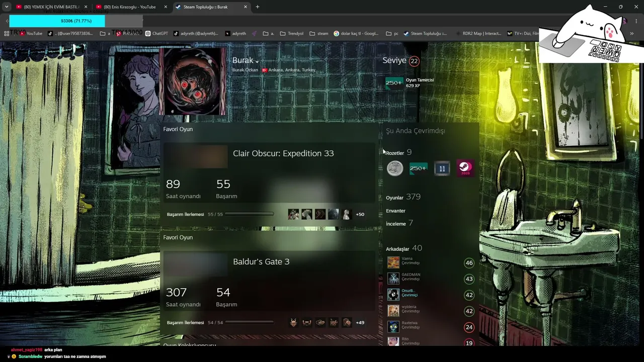
Task: Open friend Rito's avatar
Action: click(393, 341)
